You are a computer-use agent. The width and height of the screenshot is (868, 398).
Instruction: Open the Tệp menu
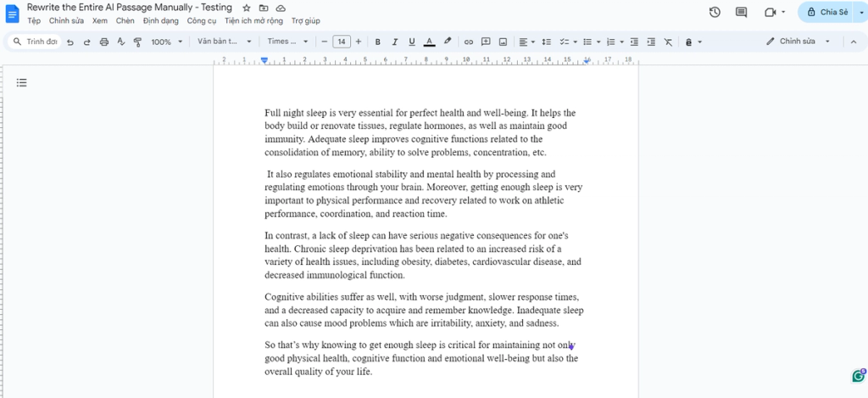click(34, 21)
